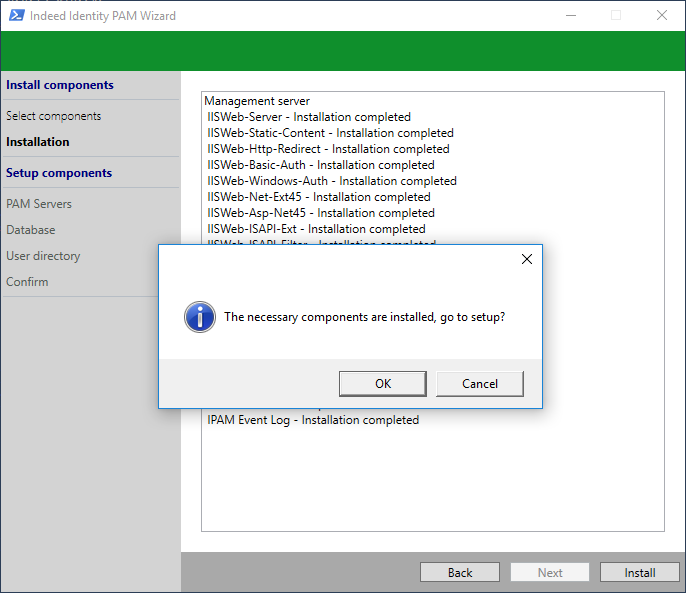
Task: Select the Confirm step in sidebar
Action: (x=27, y=282)
